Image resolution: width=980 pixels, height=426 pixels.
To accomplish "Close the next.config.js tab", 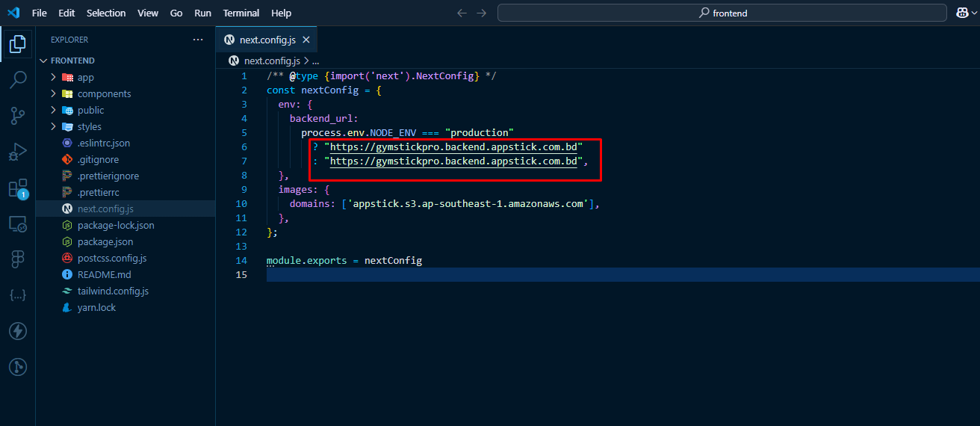I will click(x=306, y=40).
